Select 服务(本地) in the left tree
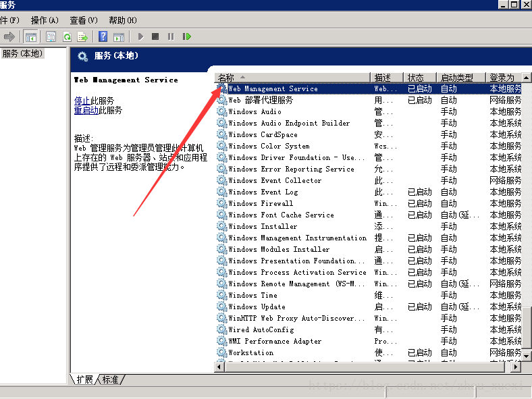 (x=22, y=53)
